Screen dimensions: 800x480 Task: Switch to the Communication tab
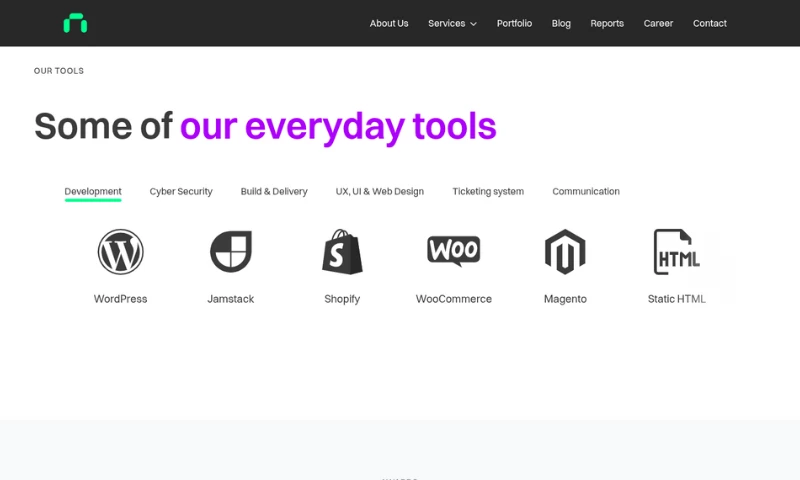click(586, 191)
